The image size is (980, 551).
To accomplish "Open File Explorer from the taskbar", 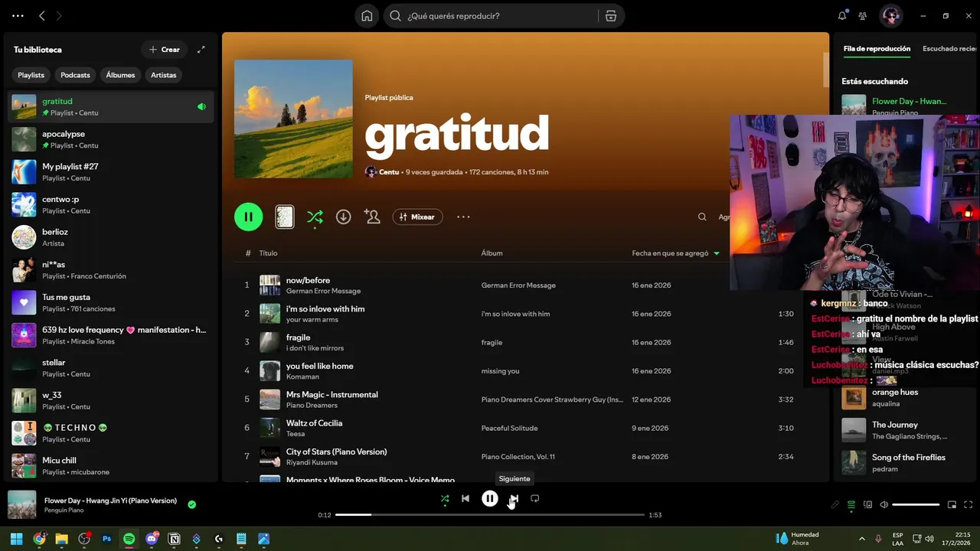I will click(x=62, y=539).
